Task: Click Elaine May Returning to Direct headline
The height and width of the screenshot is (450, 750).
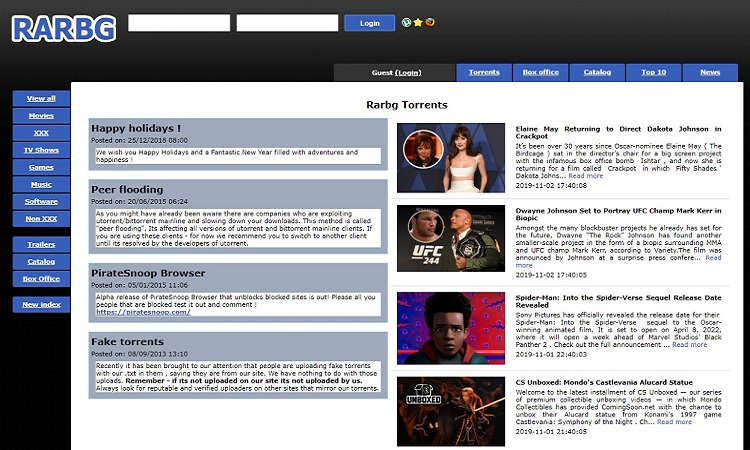Action: tap(618, 132)
